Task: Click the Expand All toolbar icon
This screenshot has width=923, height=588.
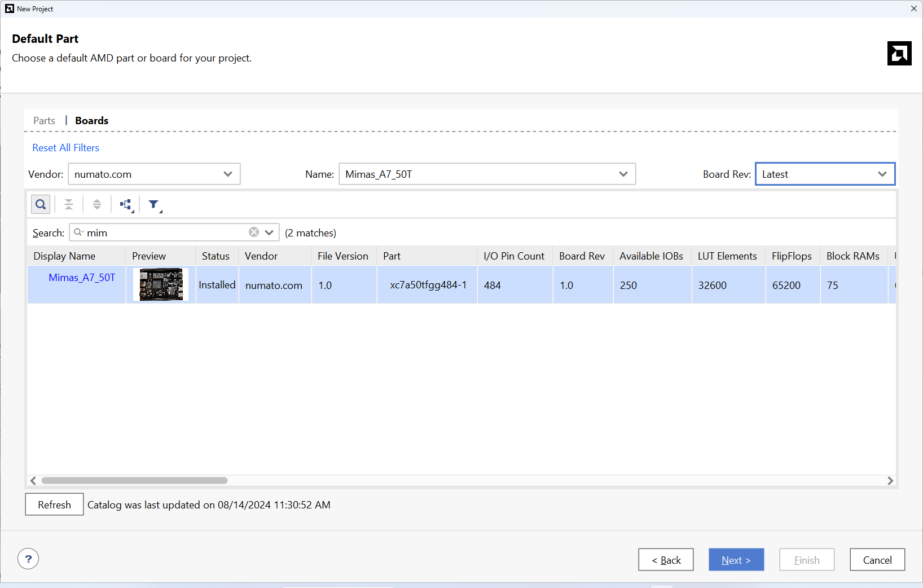Action: click(97, 204)
